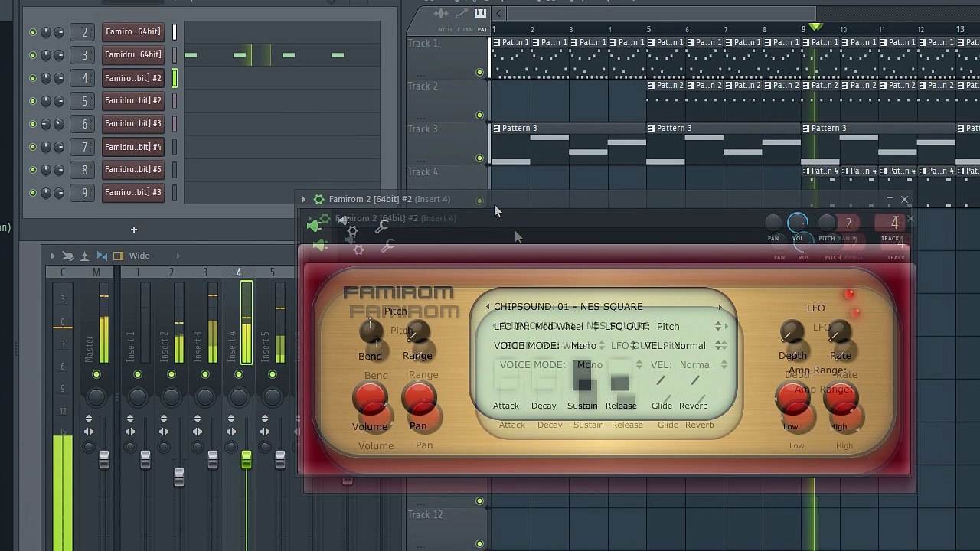This screenshot has height=551, width=980.
Task: Click the Track 3 label in the playlist
Action: (423, 129)
